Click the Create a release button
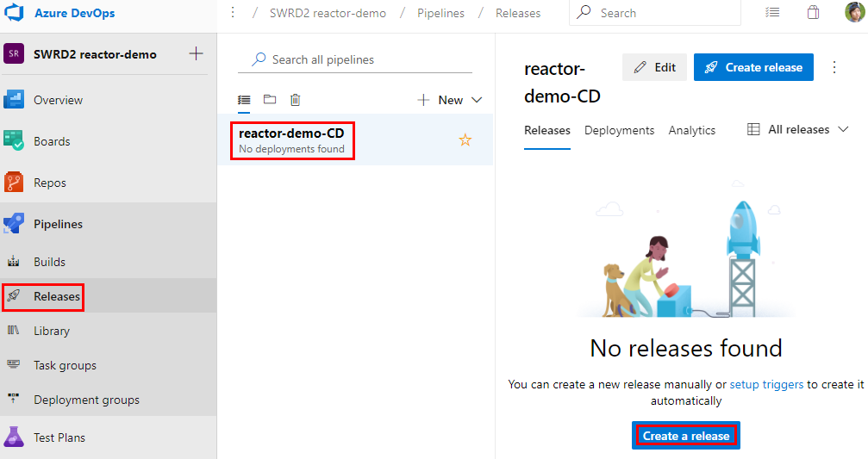This screenshot has height=459, width=868. (686, 436)
